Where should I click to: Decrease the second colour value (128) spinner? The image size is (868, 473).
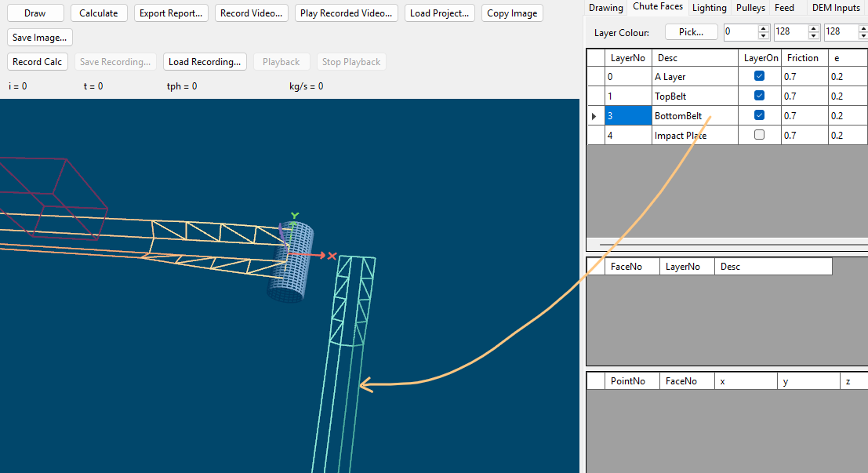click(x=814, y=36)
